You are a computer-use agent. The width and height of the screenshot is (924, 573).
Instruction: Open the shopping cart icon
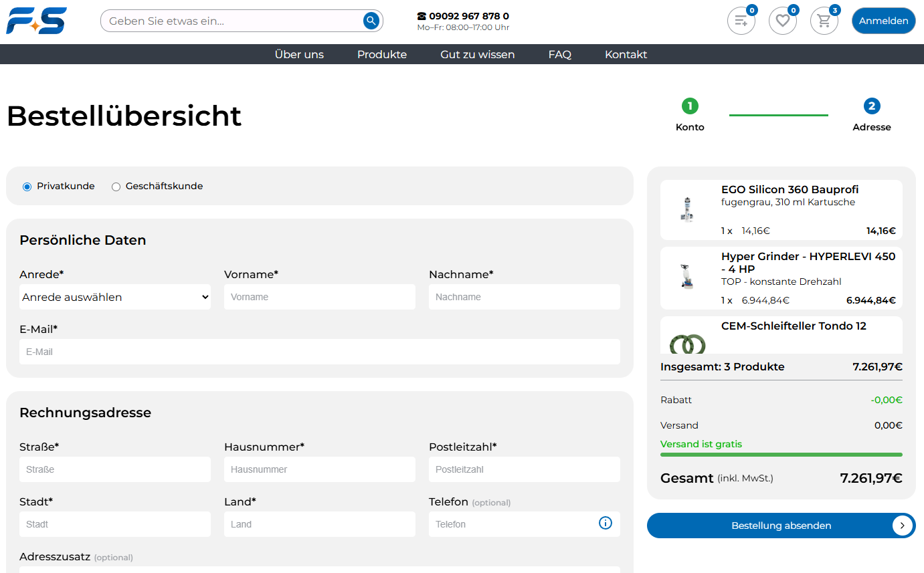824,21
